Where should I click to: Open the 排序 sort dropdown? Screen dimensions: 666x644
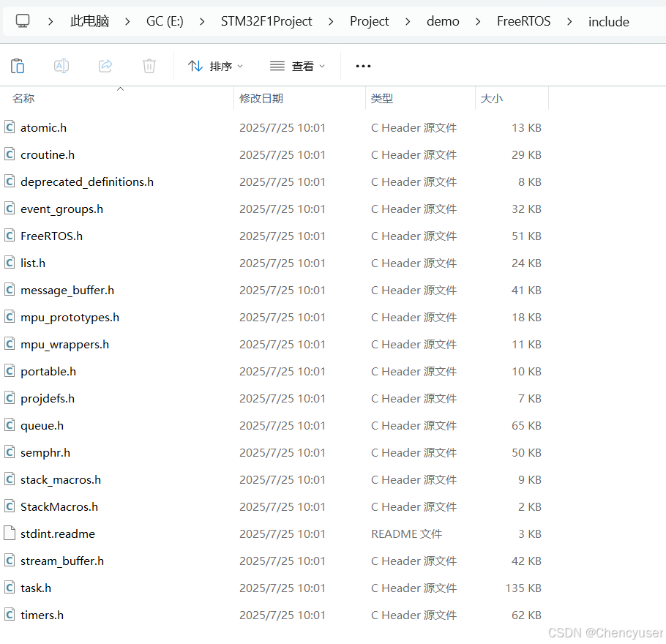point(215,66)
